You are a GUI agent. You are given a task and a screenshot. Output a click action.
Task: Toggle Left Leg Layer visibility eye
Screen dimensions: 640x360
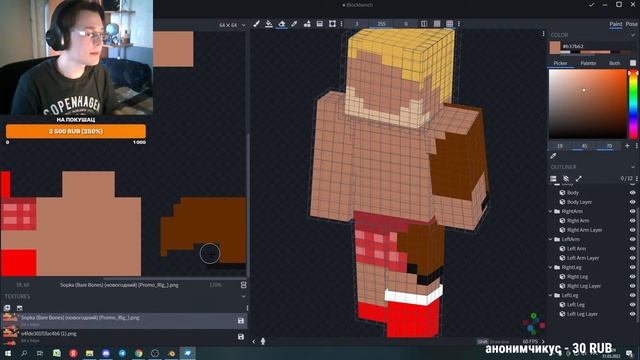(633, 314)
